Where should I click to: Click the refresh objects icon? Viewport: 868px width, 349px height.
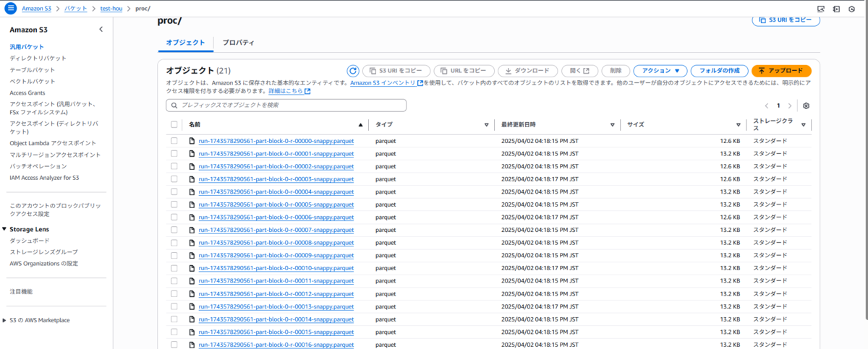click(352, 71)
